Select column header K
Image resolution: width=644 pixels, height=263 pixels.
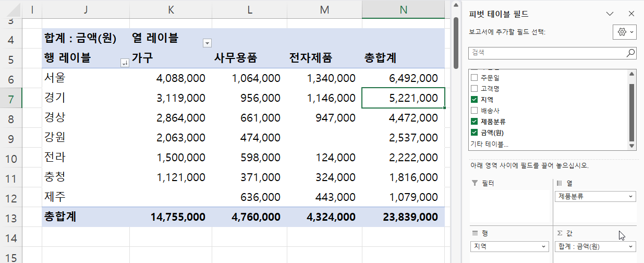[x=171, y=9]
